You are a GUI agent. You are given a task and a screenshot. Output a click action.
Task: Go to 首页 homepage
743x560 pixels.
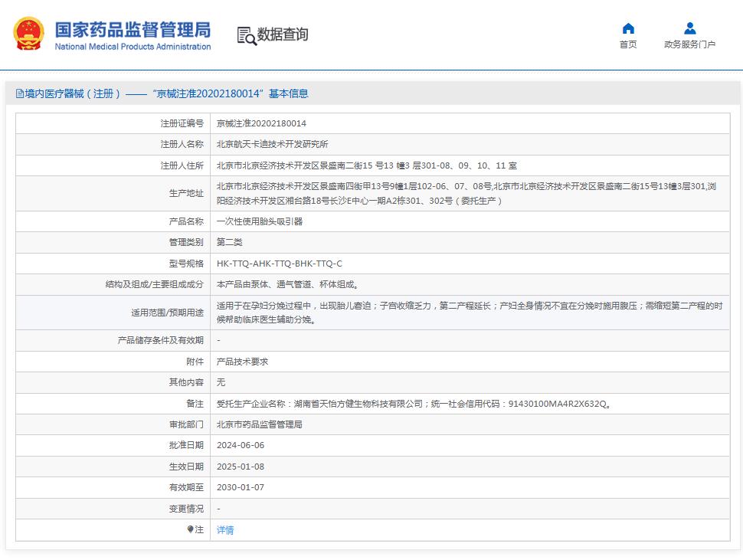(628, 44)
